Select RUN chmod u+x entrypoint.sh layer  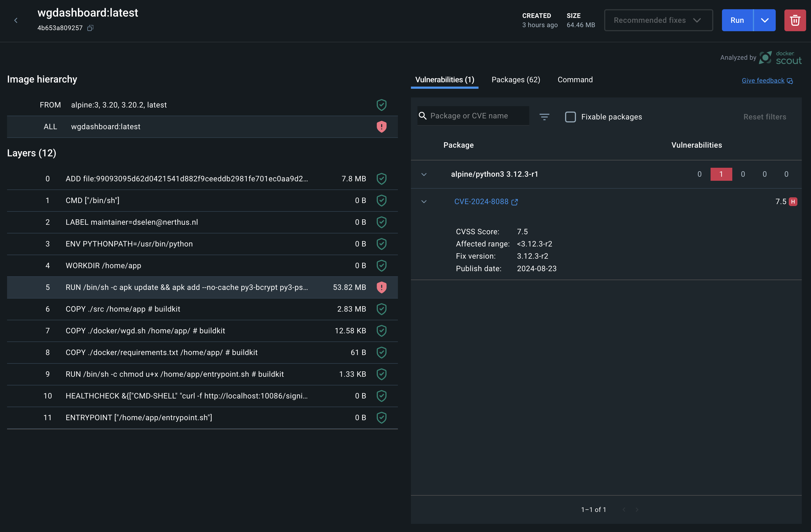click(x=202, y=374)
